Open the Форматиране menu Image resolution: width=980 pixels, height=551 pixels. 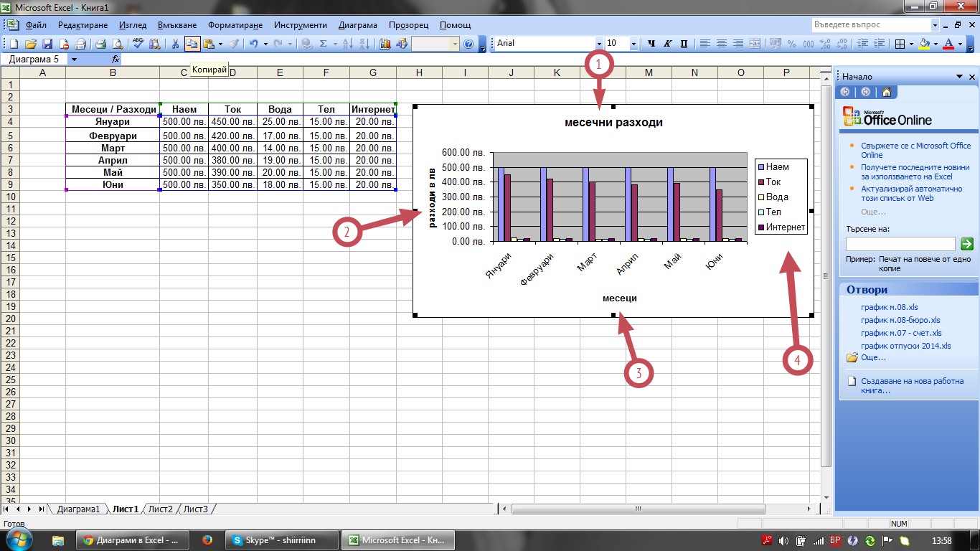[x=235, y=25]
